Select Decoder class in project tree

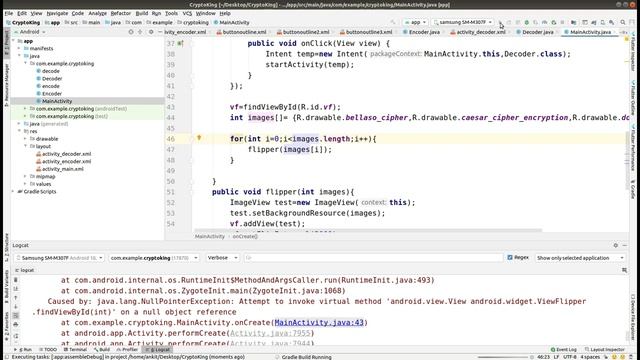point(52,78)
